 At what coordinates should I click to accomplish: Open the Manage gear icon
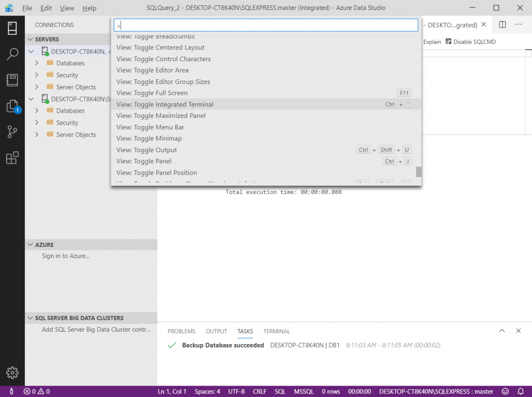click(x=12, y=373)
